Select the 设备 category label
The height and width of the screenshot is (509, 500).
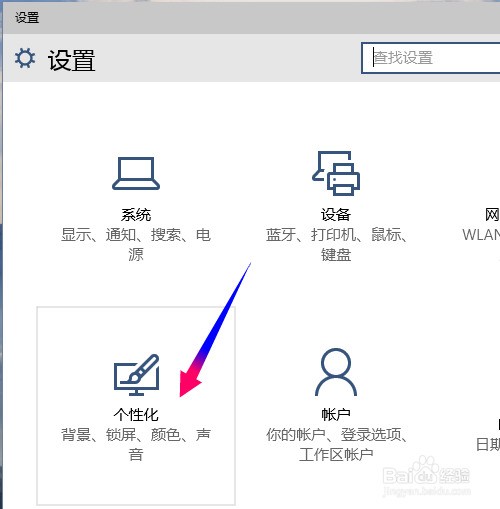(x=336, y=215)
